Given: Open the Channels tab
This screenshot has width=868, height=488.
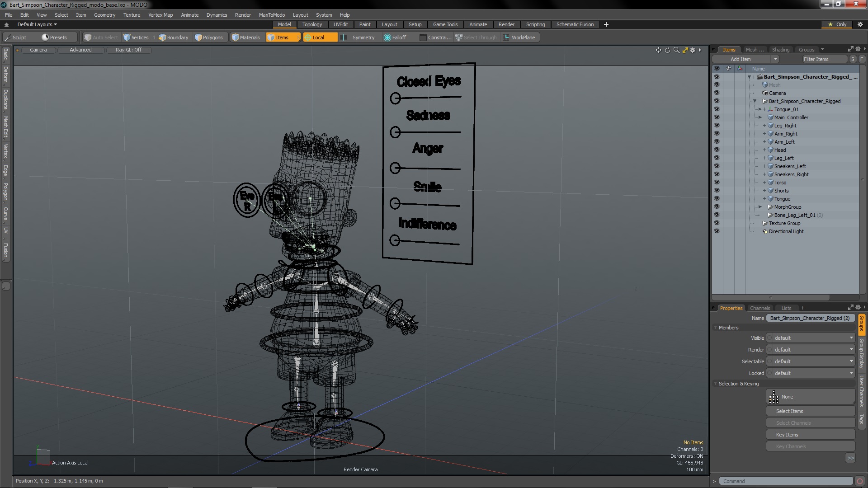Looking at the screenshot, I should (760, 308).
